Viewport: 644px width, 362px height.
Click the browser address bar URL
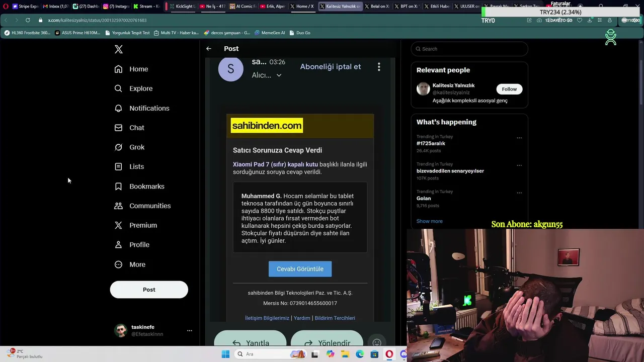97,20
